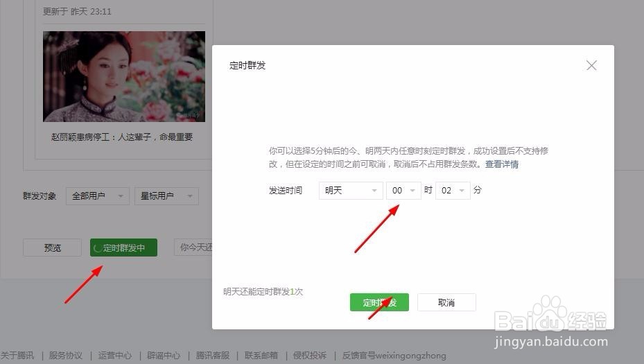The height and width of the screenshot is (364, 644).
Task: Click the 取消 button in the dialog
Action: 446,302
